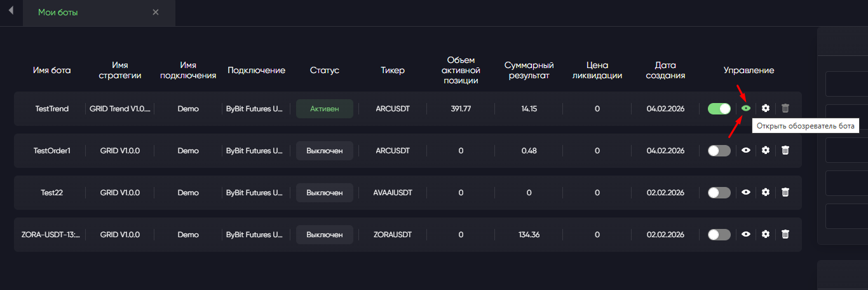Delete the ZORA-USDT bot with trash icon
868x290 pixels.
click(785, 235)
